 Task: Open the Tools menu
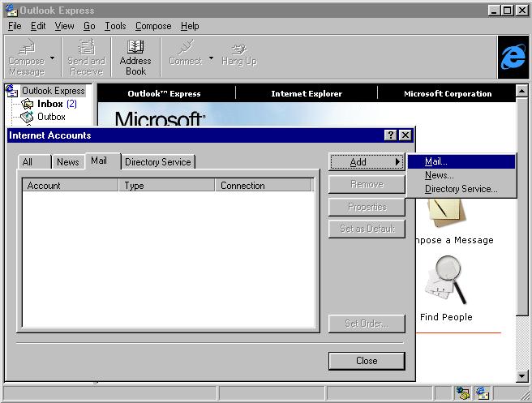coord(115,26)
